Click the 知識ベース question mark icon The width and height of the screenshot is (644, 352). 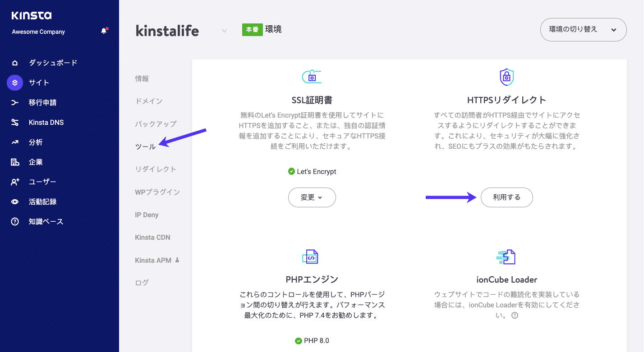15,221
